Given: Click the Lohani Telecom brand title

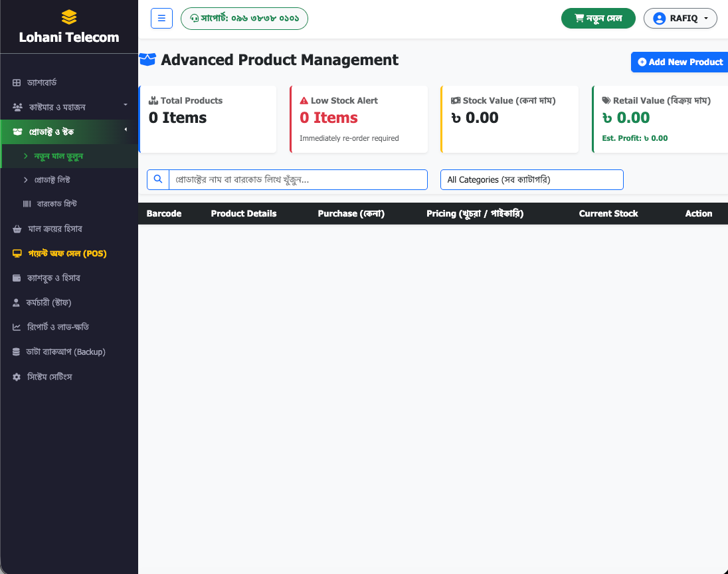Looking at the screenshot, I should [x=68, y=37].
